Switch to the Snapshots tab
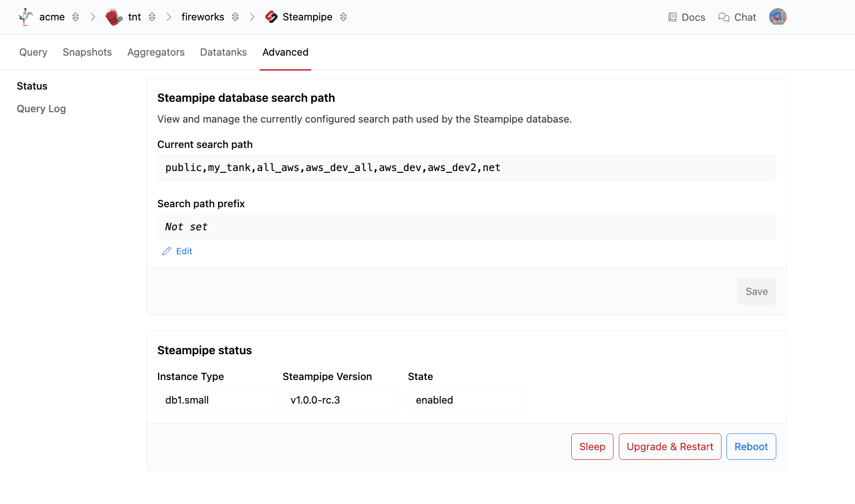 [x=87, y=52]
